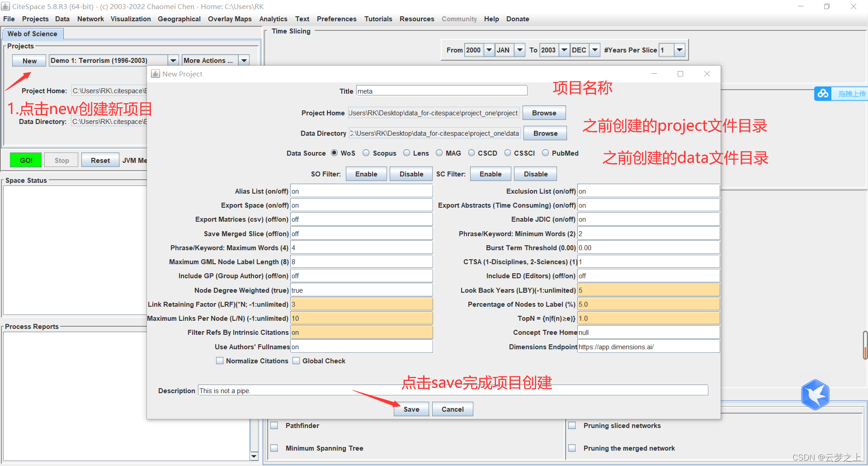
Task: Browse for the Project Home folder
Action: pos(544,113)
